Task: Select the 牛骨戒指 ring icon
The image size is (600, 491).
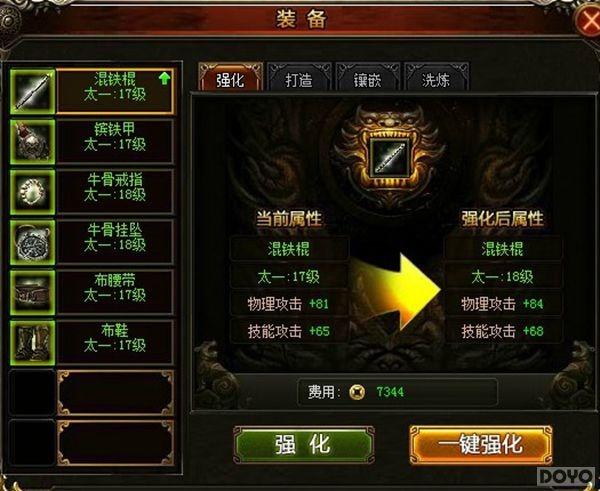Action: click(x=33, y=192)
